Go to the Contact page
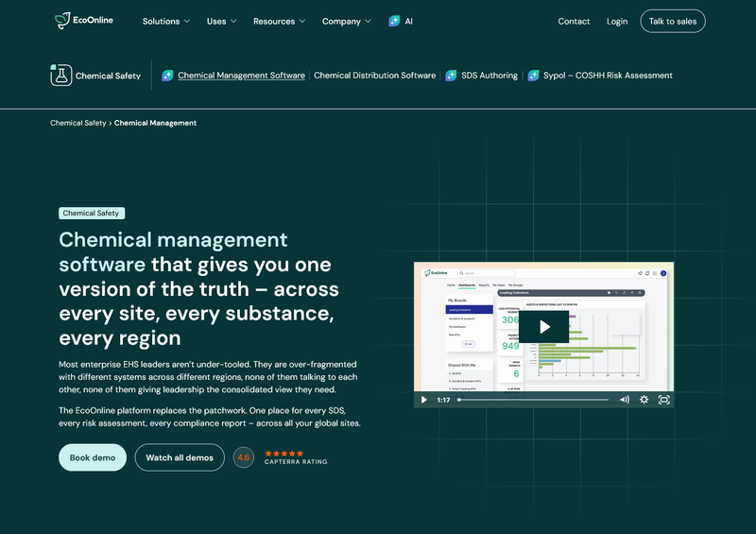Image resolution: width=756 pixels, height=534 pixels. coord(574,21)
